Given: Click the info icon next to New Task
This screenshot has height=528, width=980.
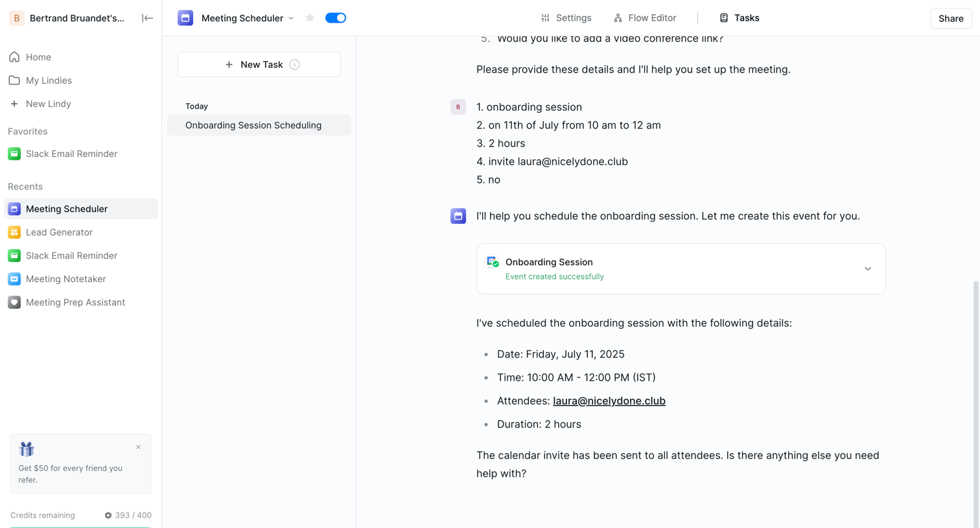Looking at the screenshot, I should coord(295,65).
